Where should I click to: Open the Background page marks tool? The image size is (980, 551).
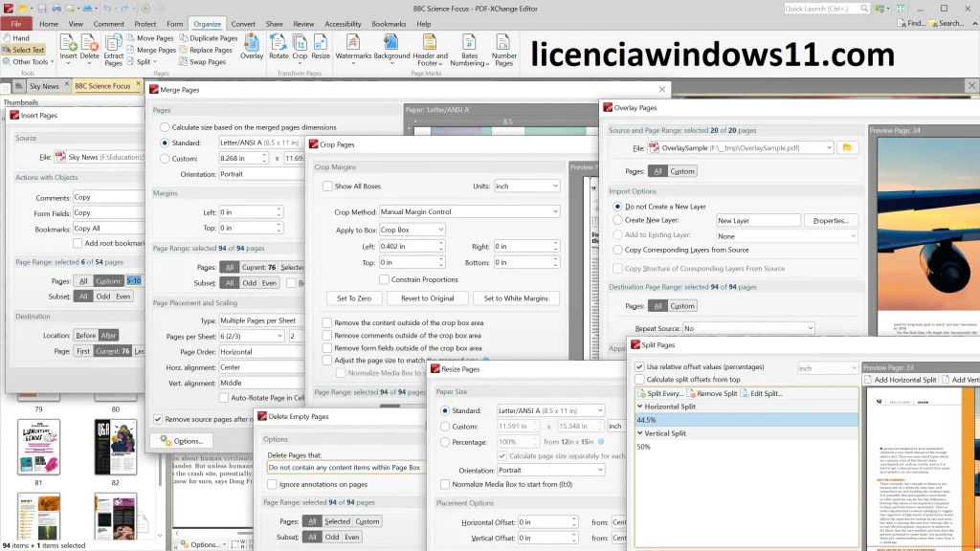click(391, 50)
